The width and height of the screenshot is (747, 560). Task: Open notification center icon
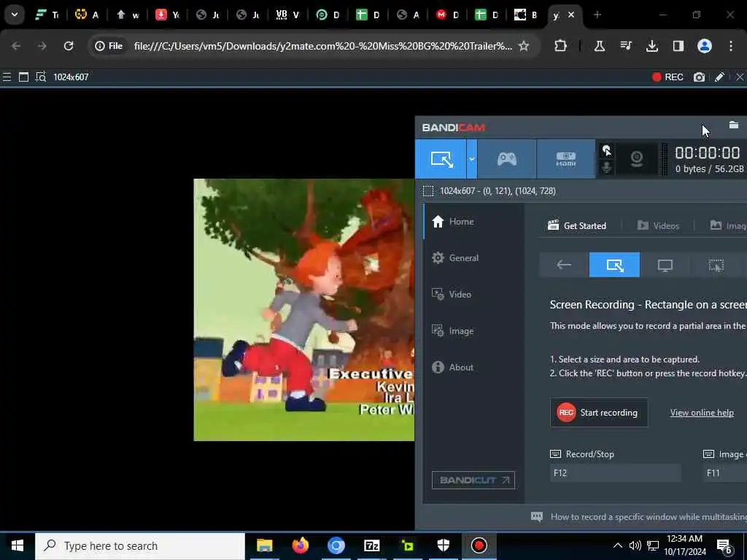(724, 546)
